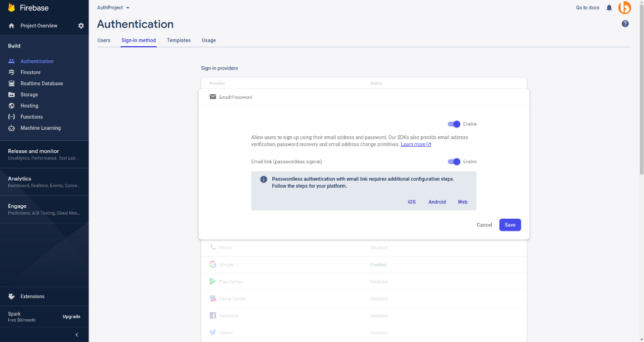The width and height of the screenshot is (644, 342).
Task: Click the Game Center provider icon
Action: pyautogui.click(x=213, y=299)
